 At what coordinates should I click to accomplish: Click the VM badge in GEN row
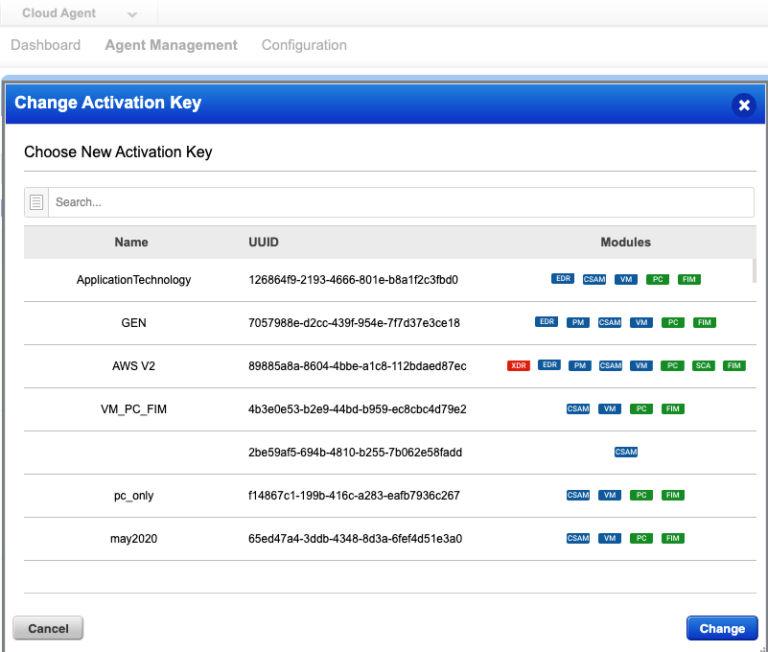point(641,322)
